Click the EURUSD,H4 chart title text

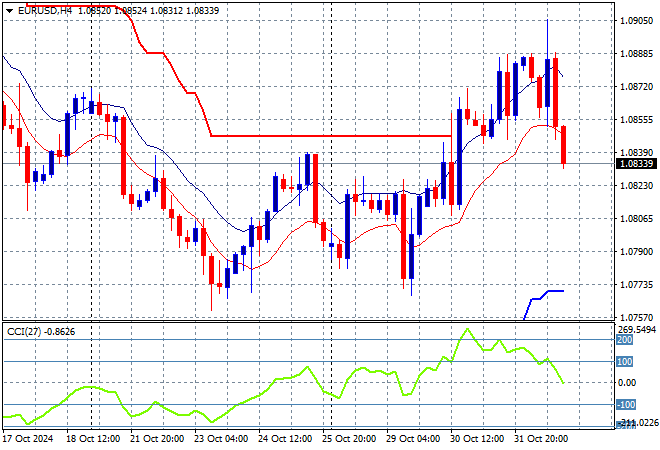pos(45,11)
